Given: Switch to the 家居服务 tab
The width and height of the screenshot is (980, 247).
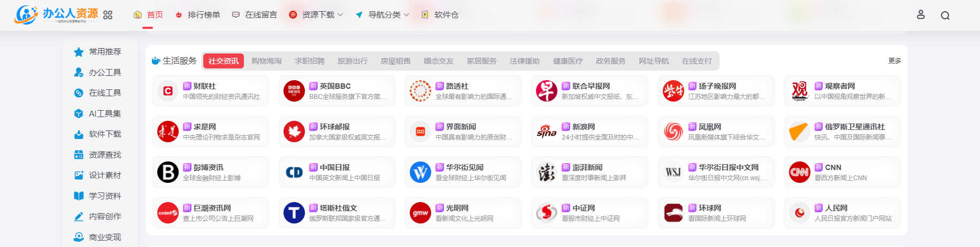Looking at the screenshot, I should [x=482, y=61].
